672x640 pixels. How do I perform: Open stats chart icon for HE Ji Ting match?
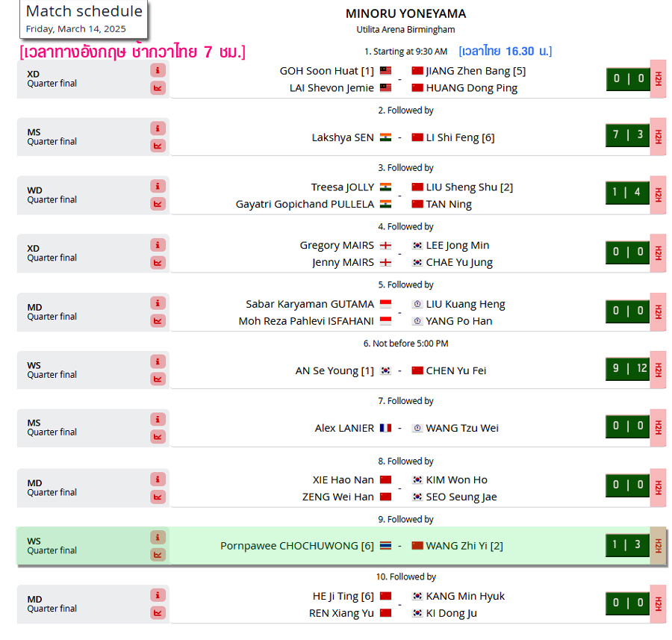[x=158, y=613]
